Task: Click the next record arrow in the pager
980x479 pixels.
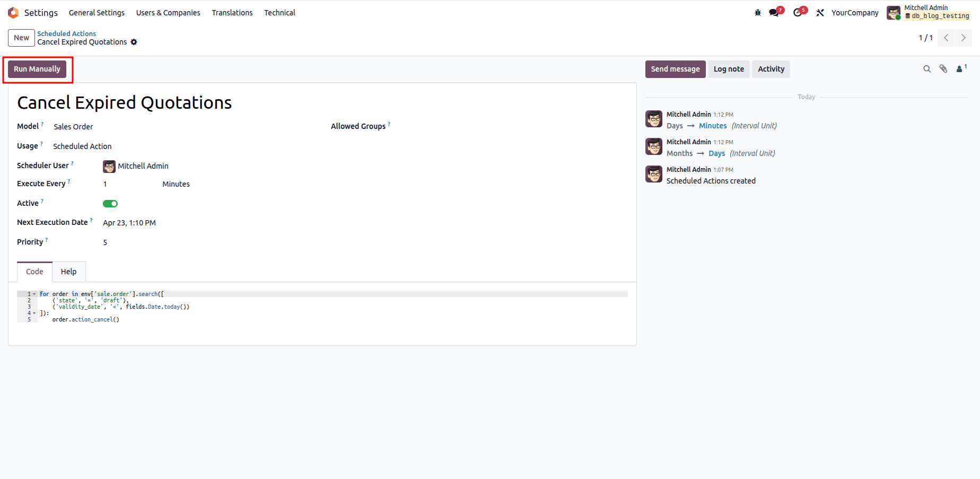Action: point(963,38)
